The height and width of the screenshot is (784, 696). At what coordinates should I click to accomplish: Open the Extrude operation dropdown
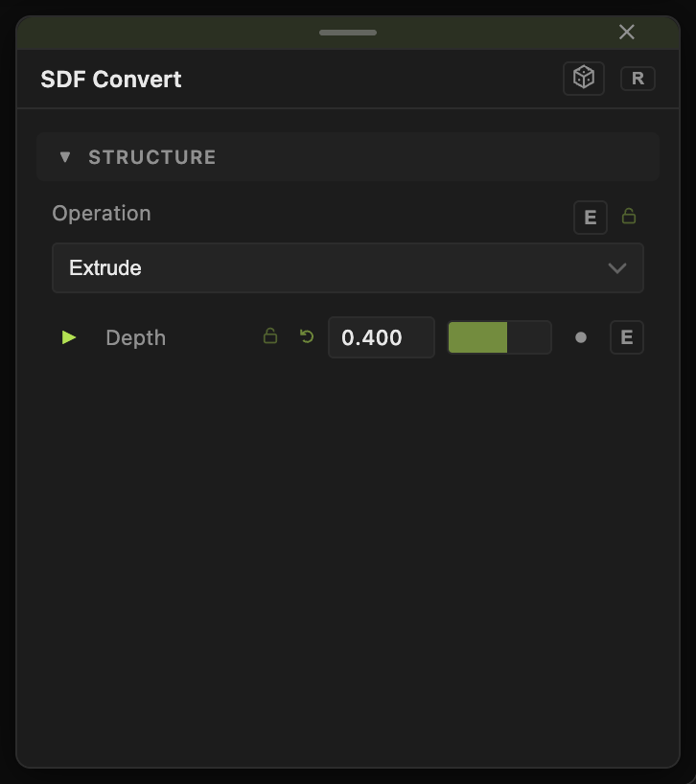pyautogui.click(x=348, y=268)
